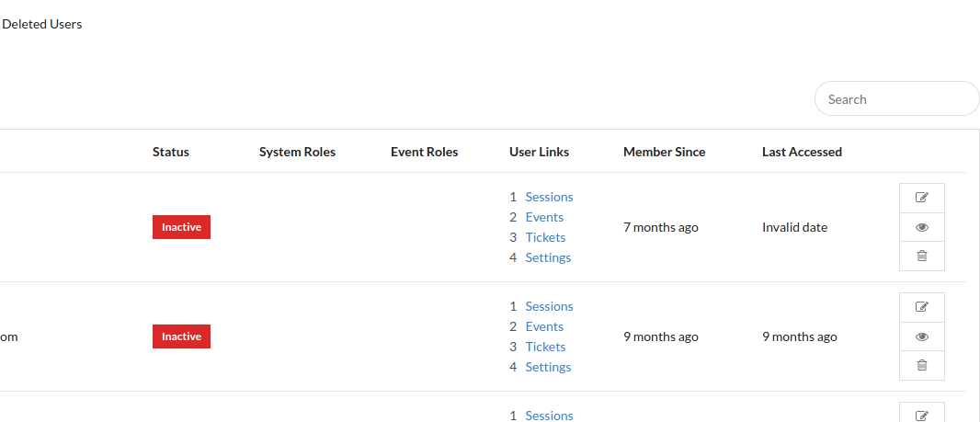Open Sessions link for the 7 months ago user
Viewport: 980px width, 422px height.
(549, 197)
